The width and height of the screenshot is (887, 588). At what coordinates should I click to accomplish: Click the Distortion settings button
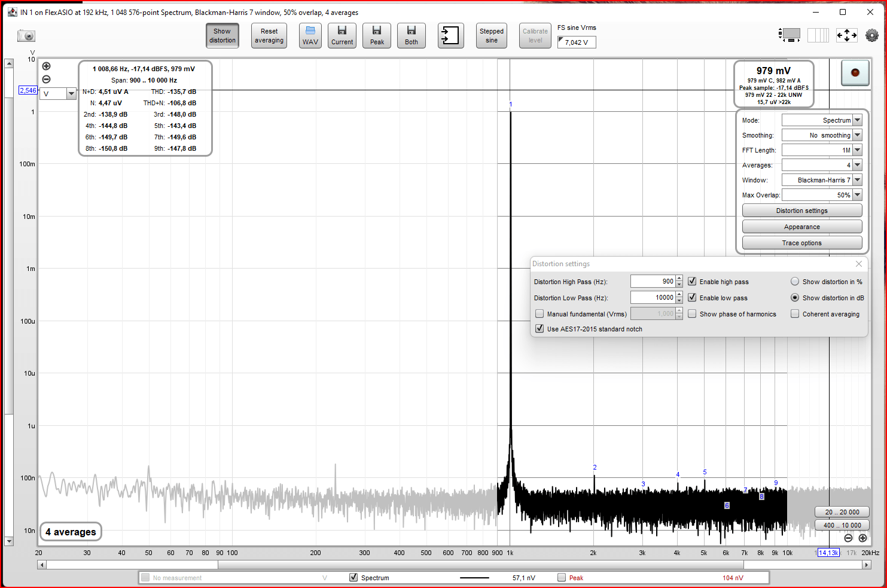[x=802, y=211]
